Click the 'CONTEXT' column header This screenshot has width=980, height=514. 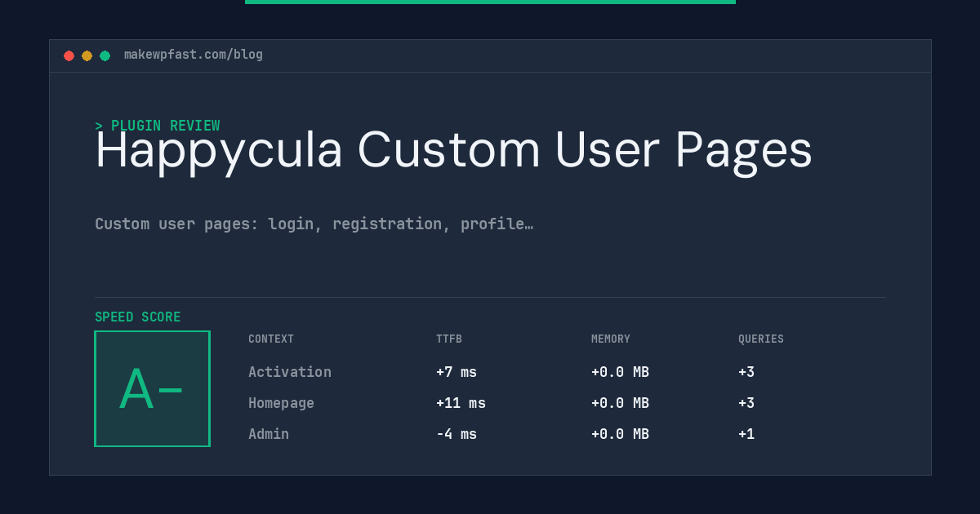coord(271,339)
